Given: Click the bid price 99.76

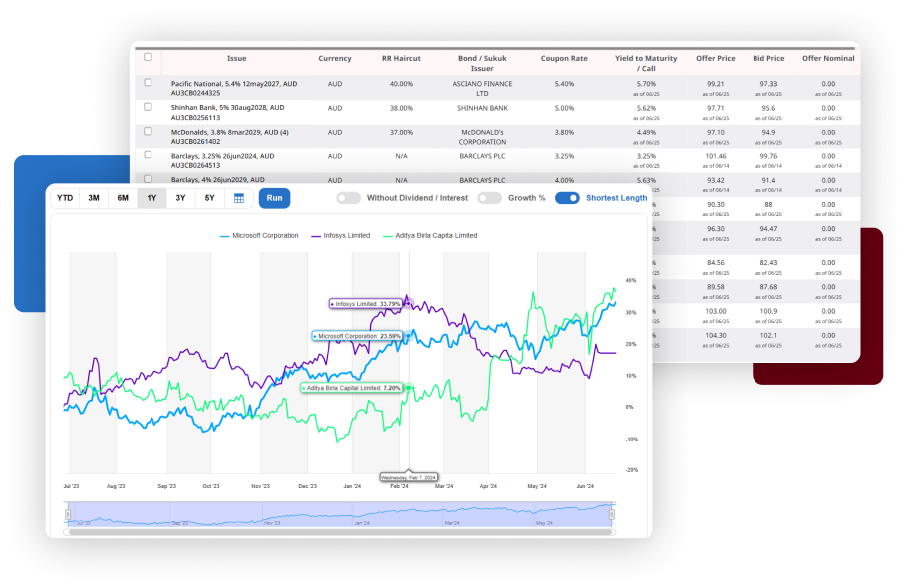Looking at the screenshot, I should point(768,156).
